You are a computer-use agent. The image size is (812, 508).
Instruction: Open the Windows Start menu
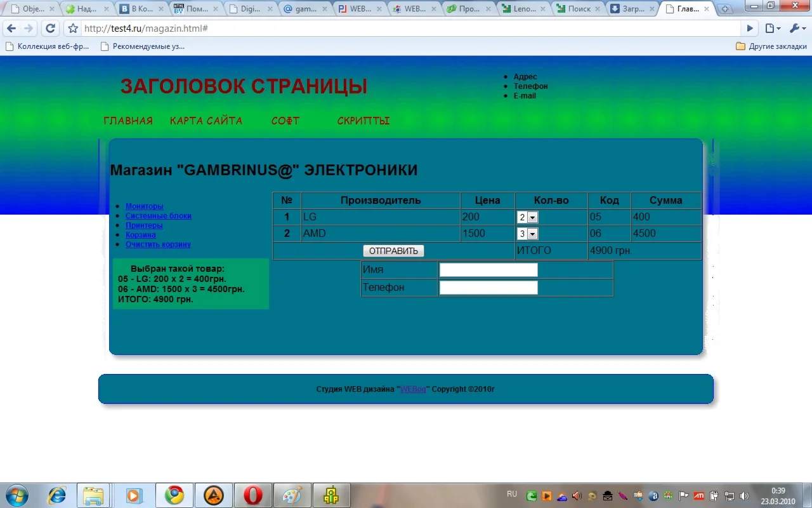(x=16, y=495)
